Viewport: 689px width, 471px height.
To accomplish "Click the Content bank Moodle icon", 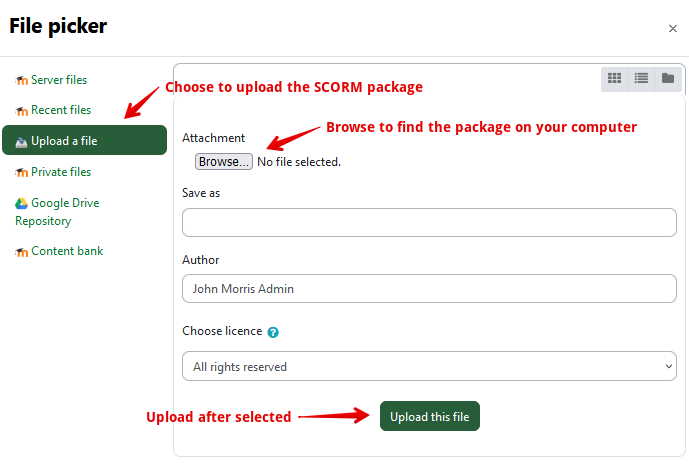I will point(21,252).
